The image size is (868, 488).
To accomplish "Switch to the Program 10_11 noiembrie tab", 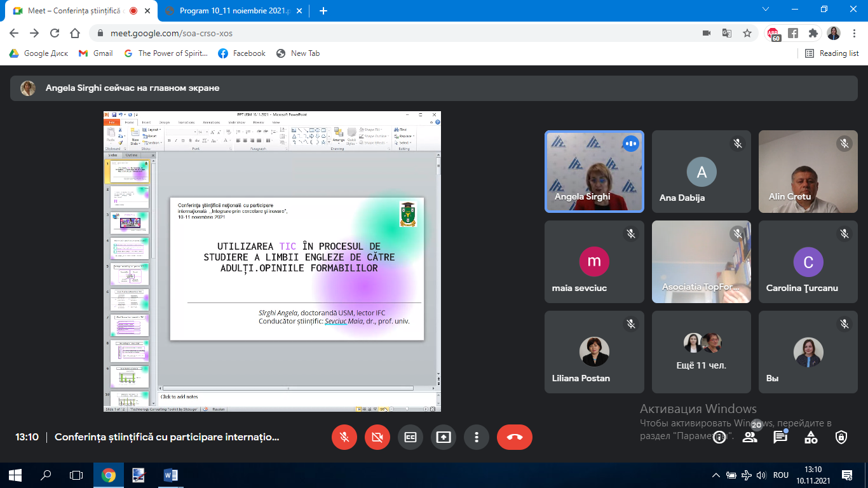I will pos(229,11).
